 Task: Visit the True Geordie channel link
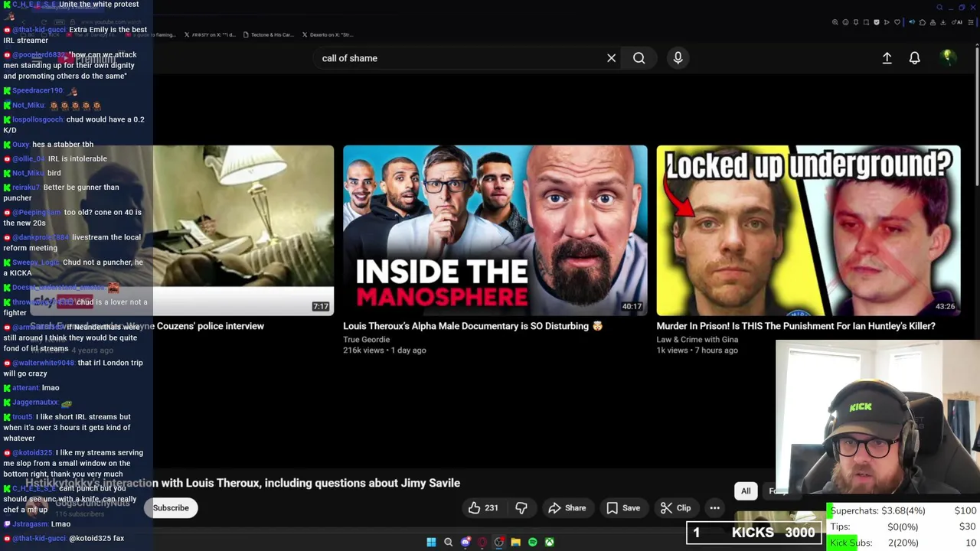pos(366,339)
